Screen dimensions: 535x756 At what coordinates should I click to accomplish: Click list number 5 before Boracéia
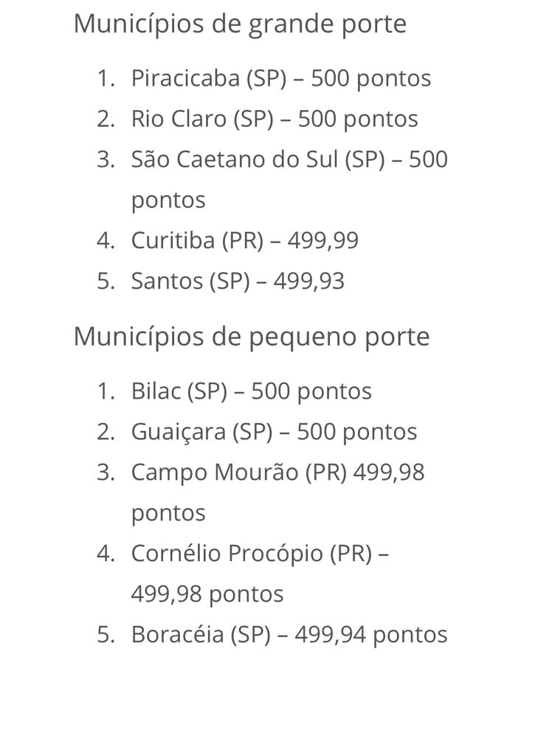click(106, 635)
